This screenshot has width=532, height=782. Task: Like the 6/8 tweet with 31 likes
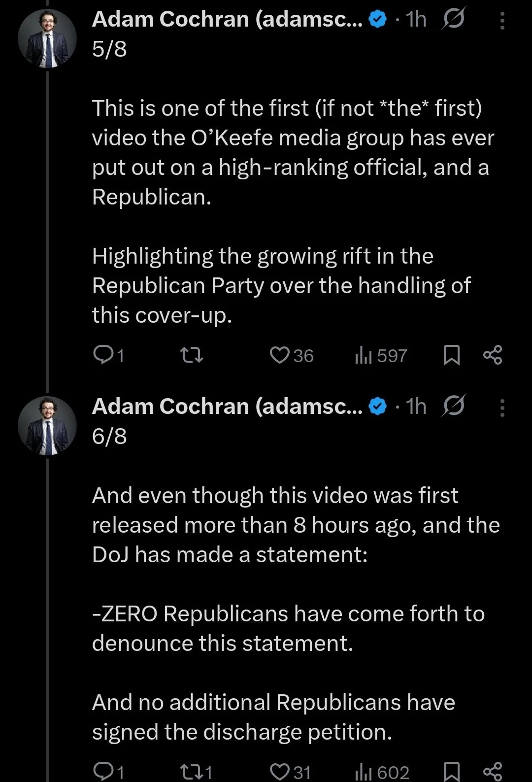click(x=280, y=771)
